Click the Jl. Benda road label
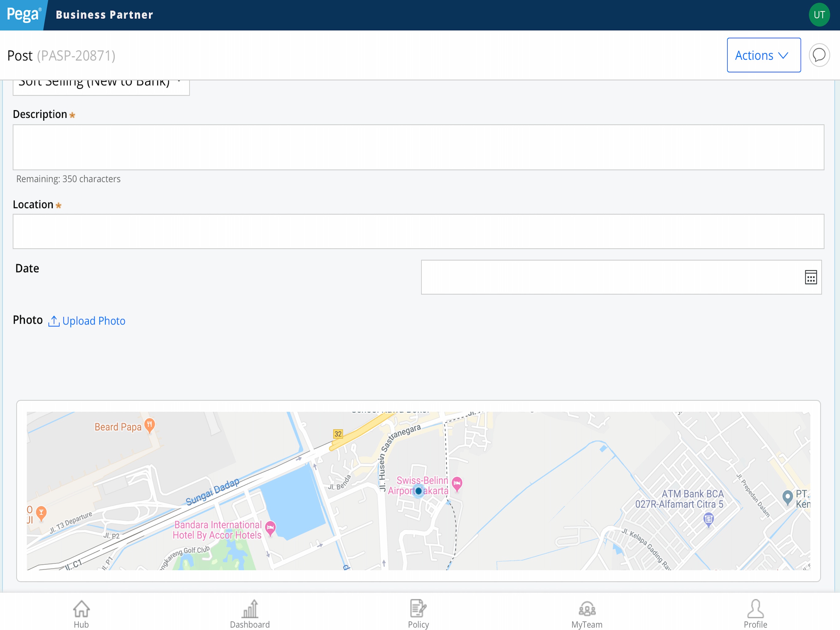Image resolution: width=840 pixels, height=630 pixels. (x=340, y=483)
